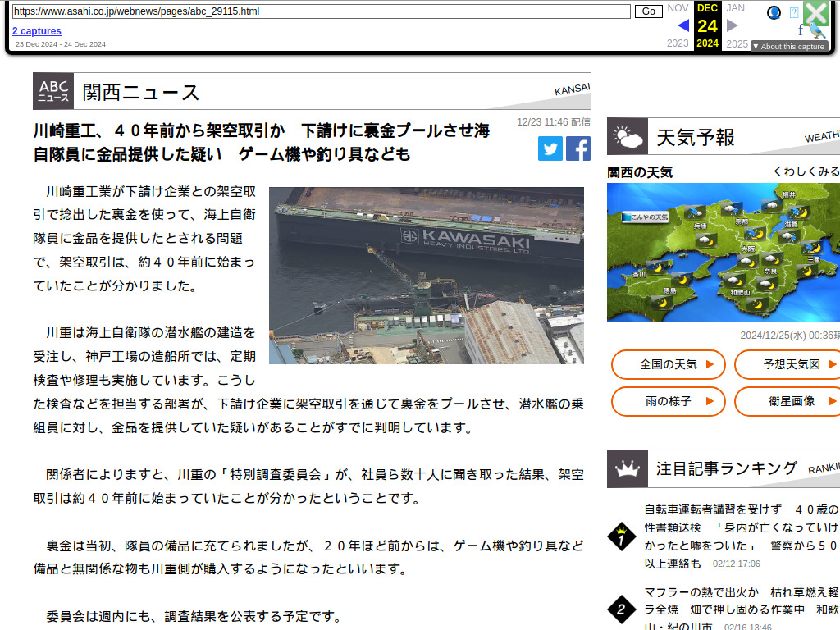
Task: Click the ranking crown icon
Action: pos(628,469)
